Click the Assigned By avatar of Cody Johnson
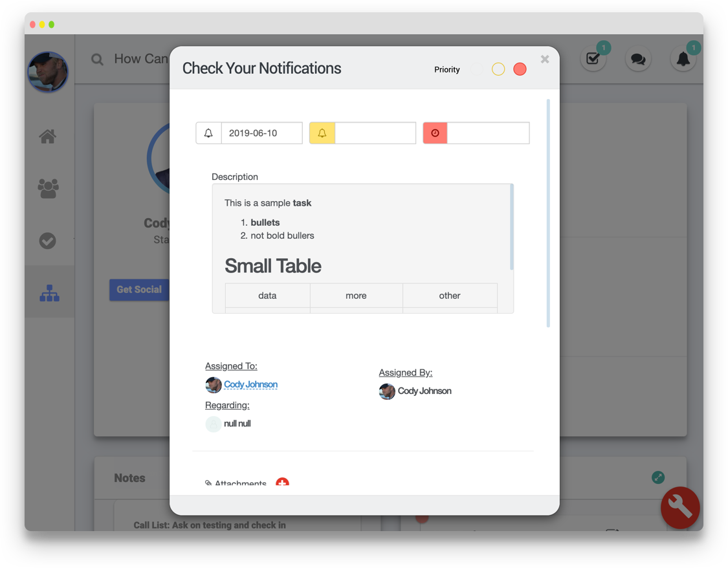Screen dimensions: 728x568 point(387,391)
